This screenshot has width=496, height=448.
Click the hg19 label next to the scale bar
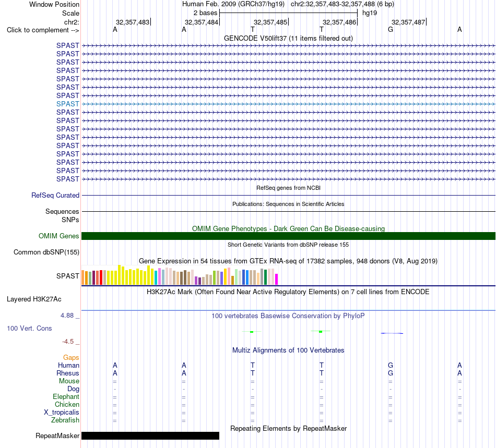[370, 13]
